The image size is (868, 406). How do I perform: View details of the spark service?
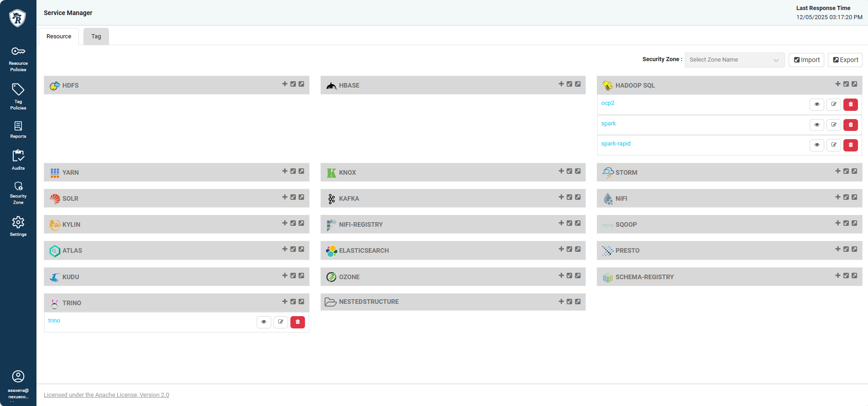tap(817, 125)
